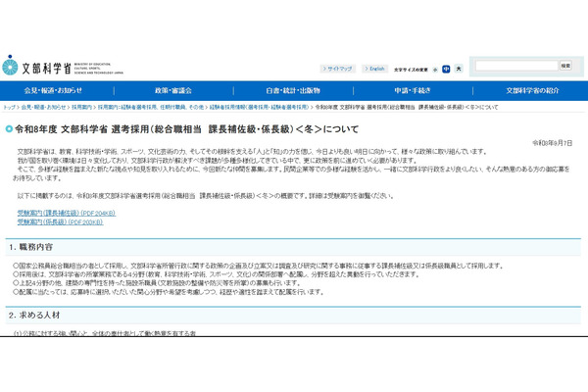
Task: Click the 文字サイズの変更 label
Action: tap(411, 70)
